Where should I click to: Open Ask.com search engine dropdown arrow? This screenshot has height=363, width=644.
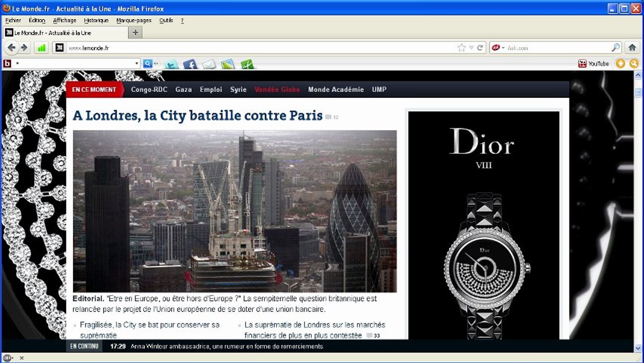tap(503, 48)
